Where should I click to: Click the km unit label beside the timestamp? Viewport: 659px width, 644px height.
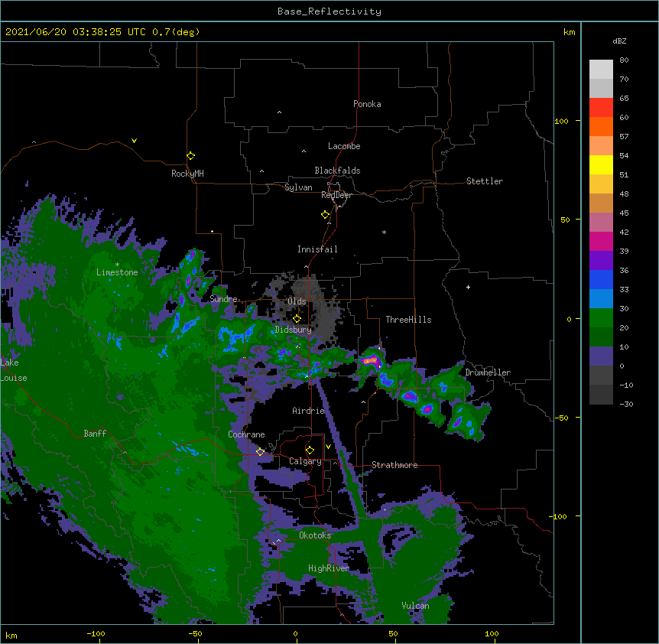(569, 32)
